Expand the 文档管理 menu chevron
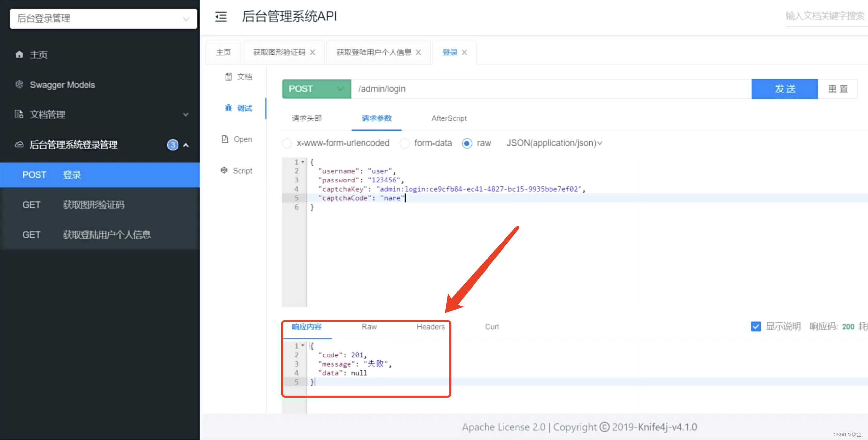The image size is (868, 440). pos(186,115)
